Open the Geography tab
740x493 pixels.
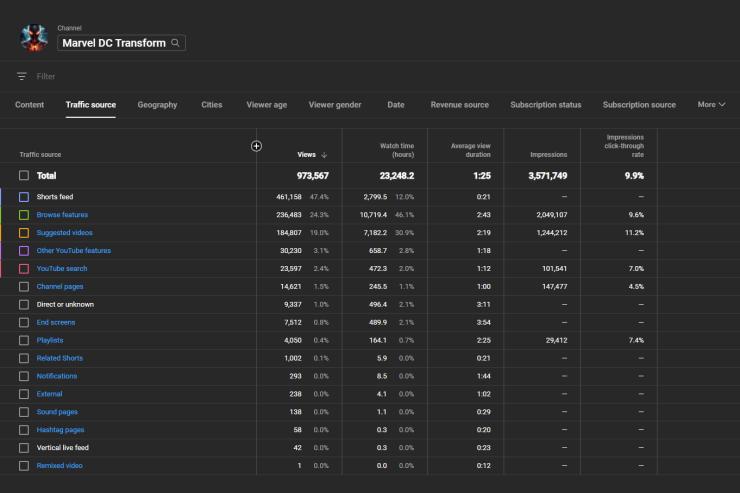point(157,105)
